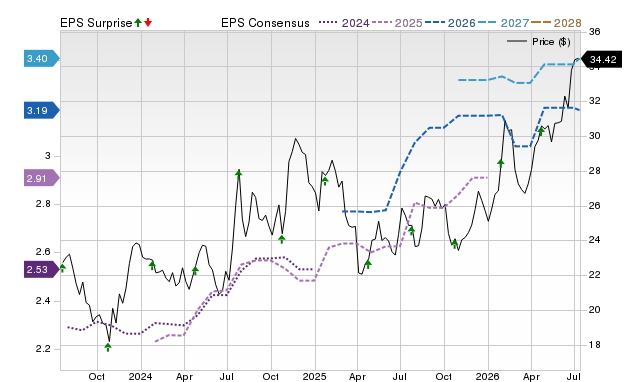Image resolution: width=640 pixels, height=382 pixels.
Task: Click the Oct axis label before 2026
Action: [444, 376]
